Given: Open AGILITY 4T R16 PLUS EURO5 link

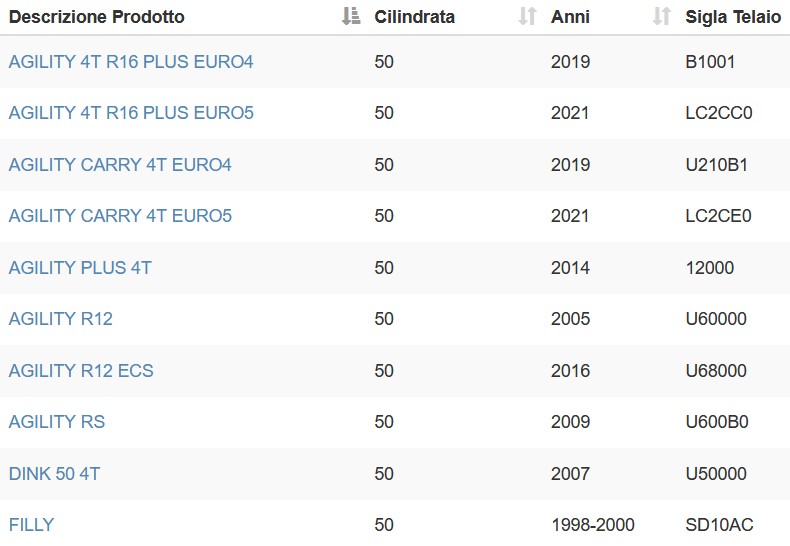Looking at the screenshot, I should click(131, 113).
